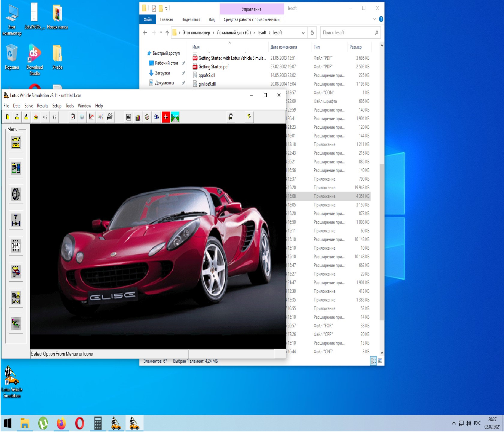
Task: Click Этот компьютер in address path
Action: click(x=196, y=33)
